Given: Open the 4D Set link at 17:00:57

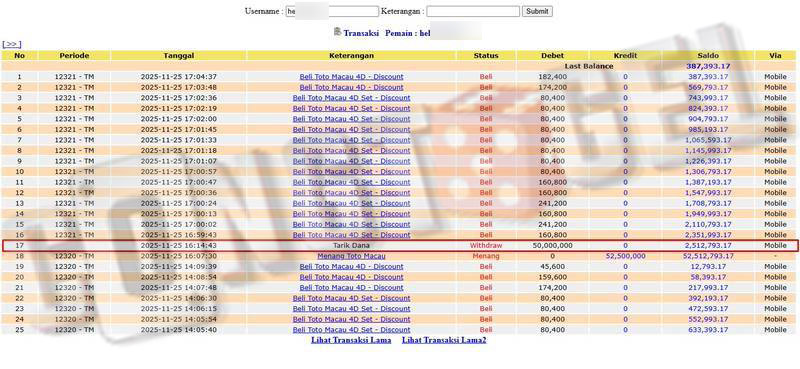Looking at the screenshot, I should tap(352, 171).
